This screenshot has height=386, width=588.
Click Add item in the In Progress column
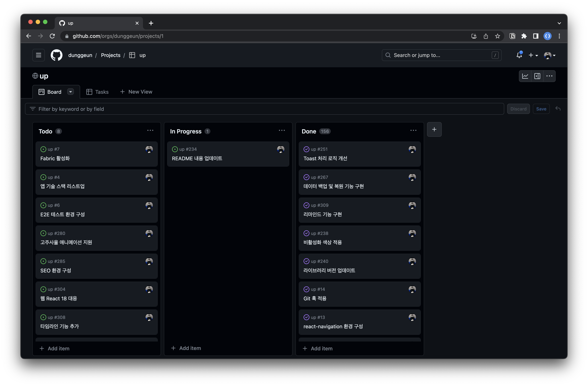186,348
